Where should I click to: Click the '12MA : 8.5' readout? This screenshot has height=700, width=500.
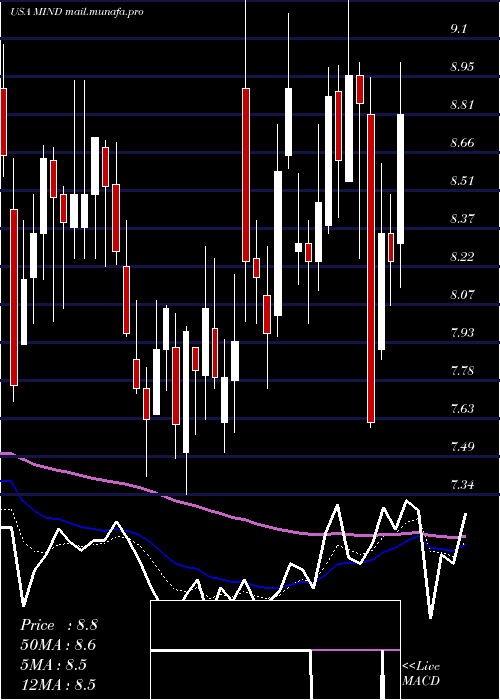pos(58,684)
